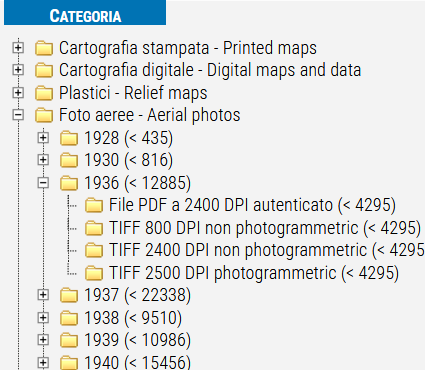Image resolution: width=425 pixels, height=370 pixels.
Task: Collapse the Foto aeree - Aerial photos node
Action: [x=18, y=115]
